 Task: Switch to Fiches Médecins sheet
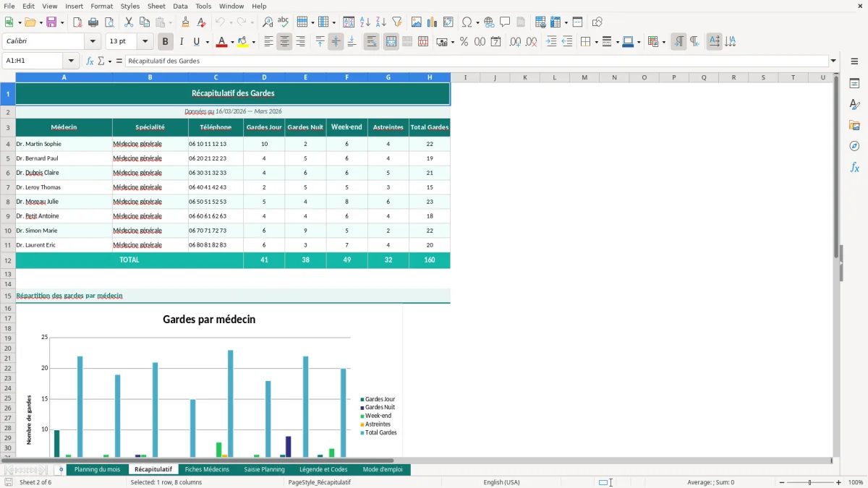[207, 470]
